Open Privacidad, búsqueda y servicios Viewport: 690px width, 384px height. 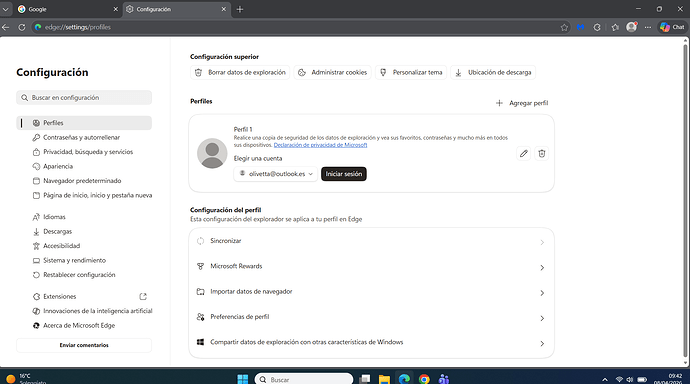[x=84, y=152]
